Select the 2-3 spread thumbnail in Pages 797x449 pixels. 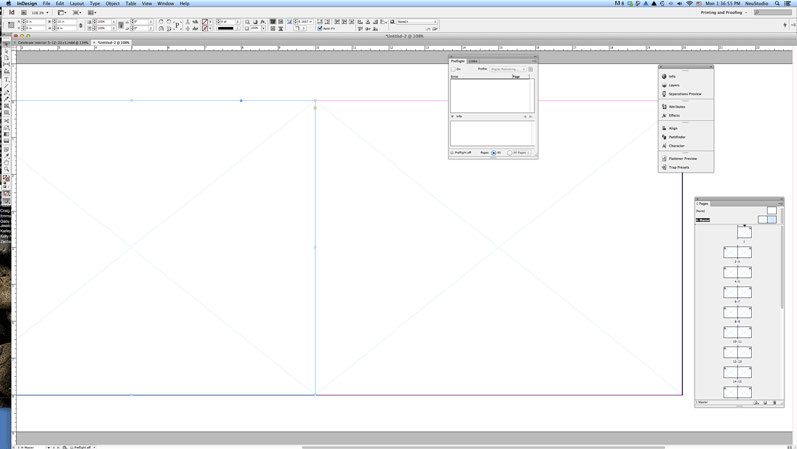point(737,252)
